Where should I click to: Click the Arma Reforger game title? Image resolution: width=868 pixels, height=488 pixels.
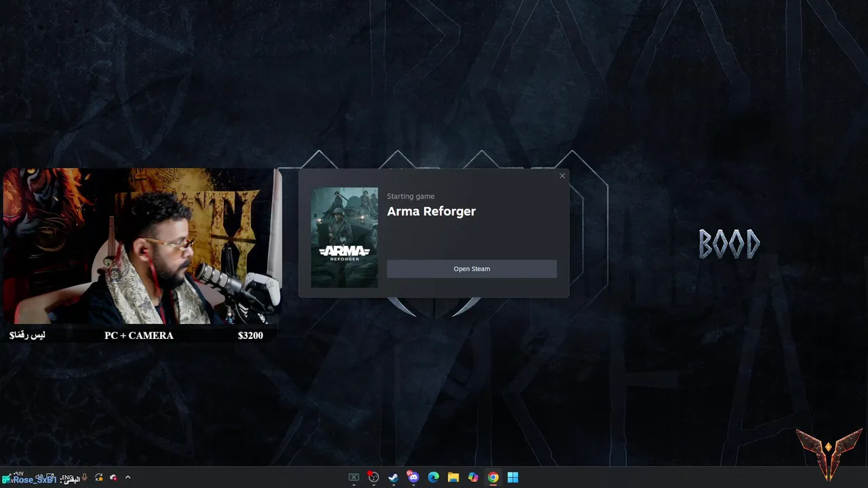[x=431, y=211]
